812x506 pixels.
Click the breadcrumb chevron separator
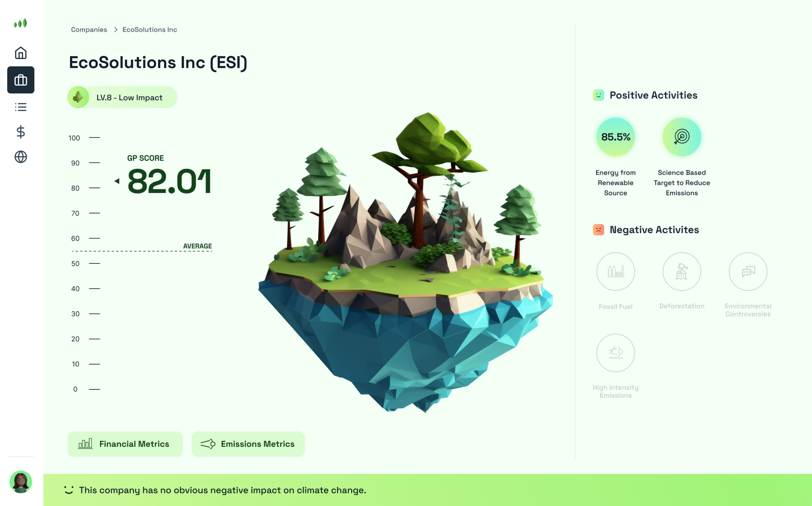pyautogui.click(x=115, y=30)
